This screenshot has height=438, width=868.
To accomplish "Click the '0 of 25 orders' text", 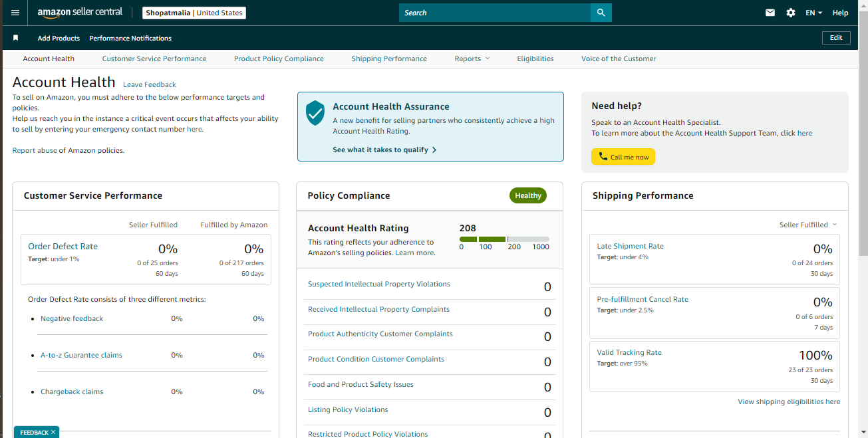I will [x=158, y=263].
